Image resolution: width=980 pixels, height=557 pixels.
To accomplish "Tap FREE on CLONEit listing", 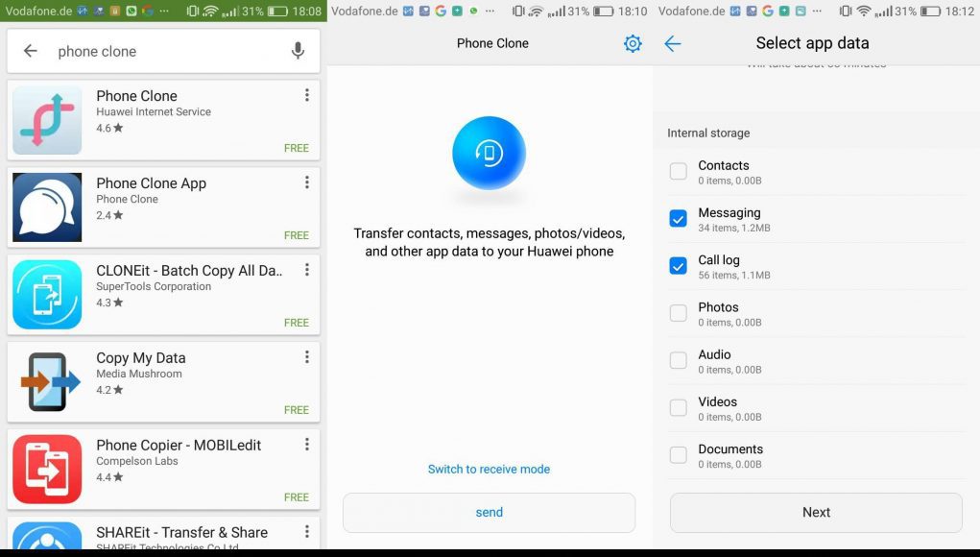I will click(x=297, y=323).
